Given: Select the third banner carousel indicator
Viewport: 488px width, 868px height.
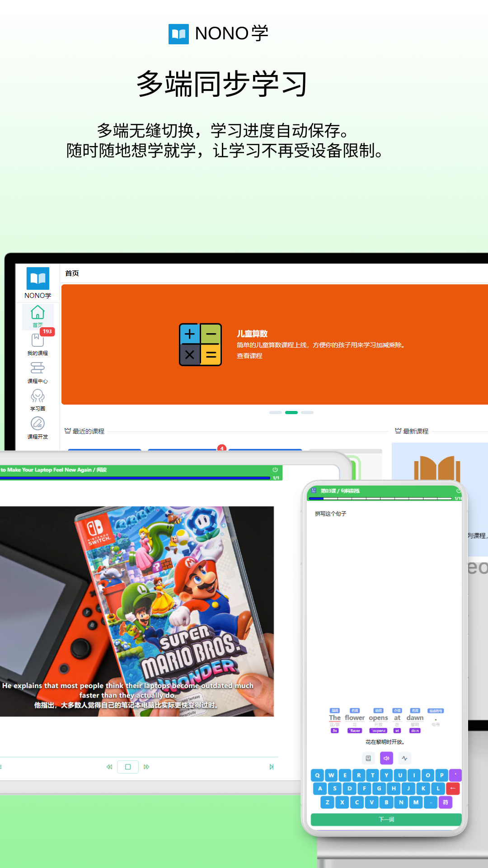Looking at the screenshot, I should [307, 412].
